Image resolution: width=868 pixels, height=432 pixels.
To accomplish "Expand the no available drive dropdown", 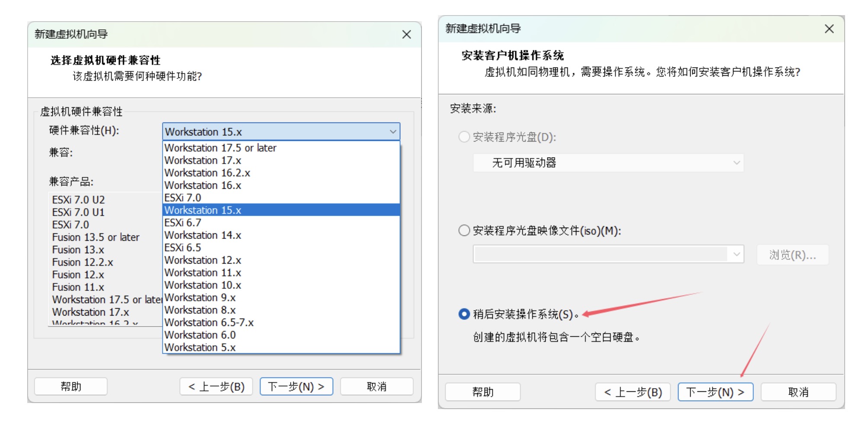I will (x=608, y=163).
